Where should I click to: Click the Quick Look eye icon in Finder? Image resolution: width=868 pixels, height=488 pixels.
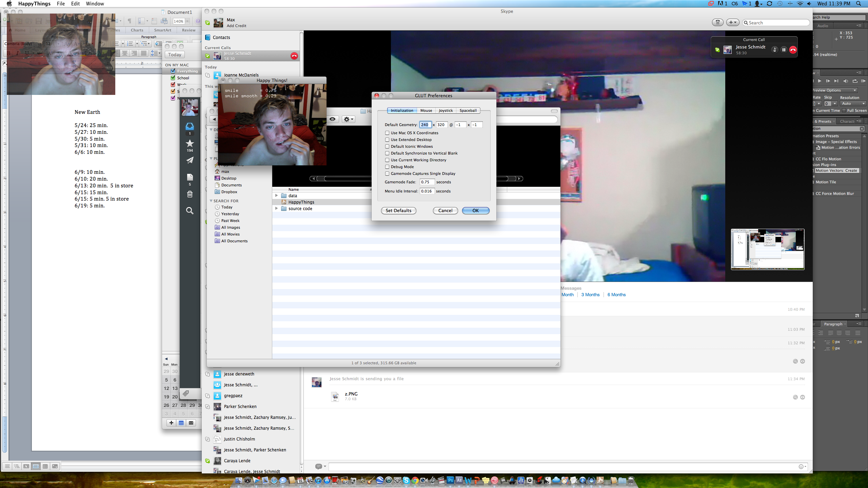coord(333,119)
